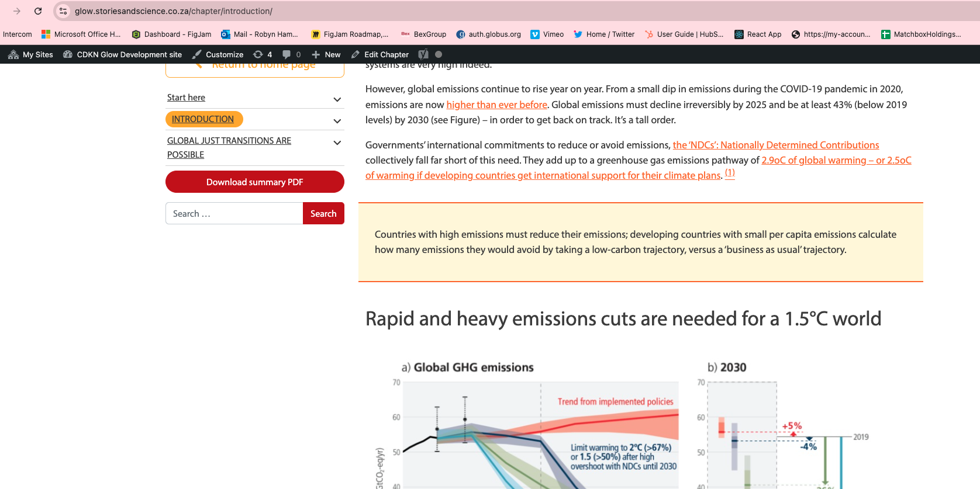
Task: Open the Dashboard - FigJam bookmark
Action: 171,34
